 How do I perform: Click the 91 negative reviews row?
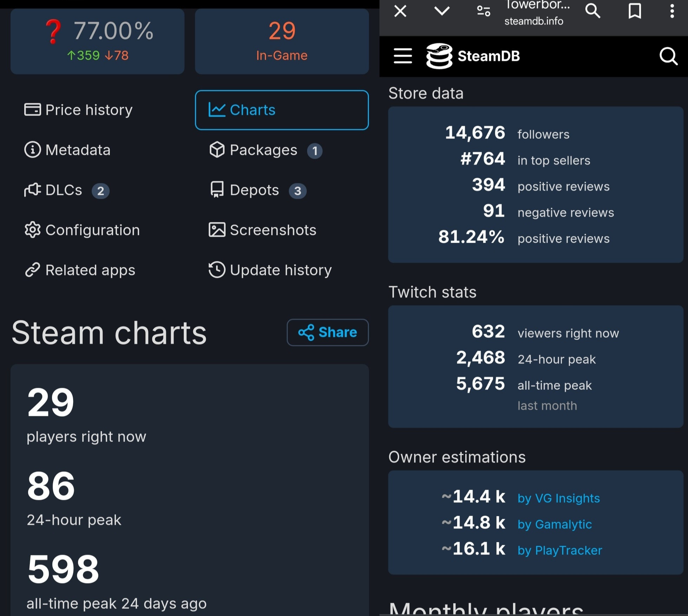tap(548, 211)
